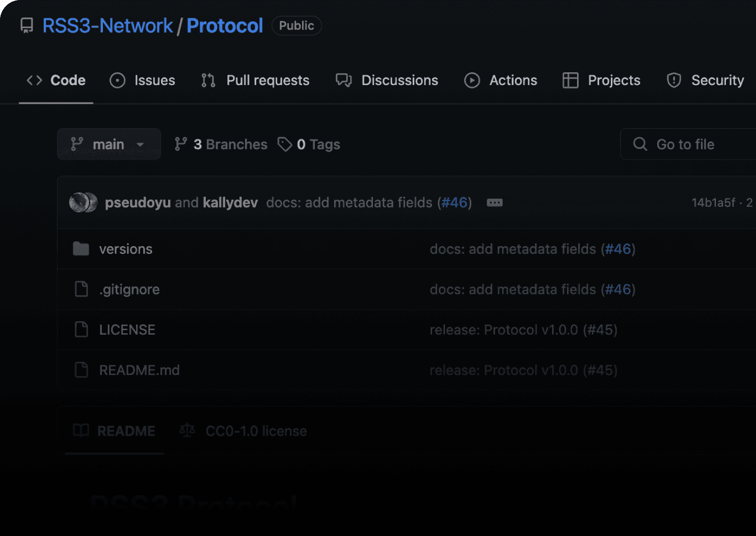
Task: Expand the main branch dropdown
Action: point(109,144)
